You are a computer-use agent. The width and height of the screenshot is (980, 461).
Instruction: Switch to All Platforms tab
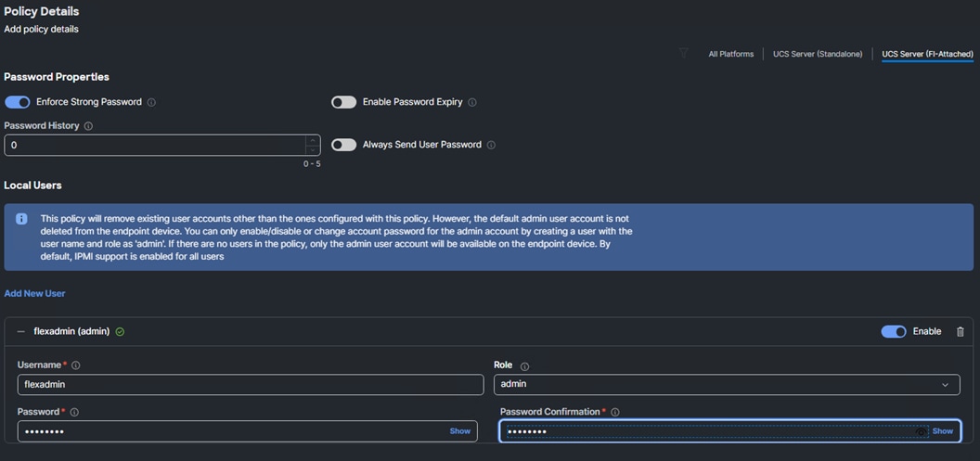click(730, 54)
